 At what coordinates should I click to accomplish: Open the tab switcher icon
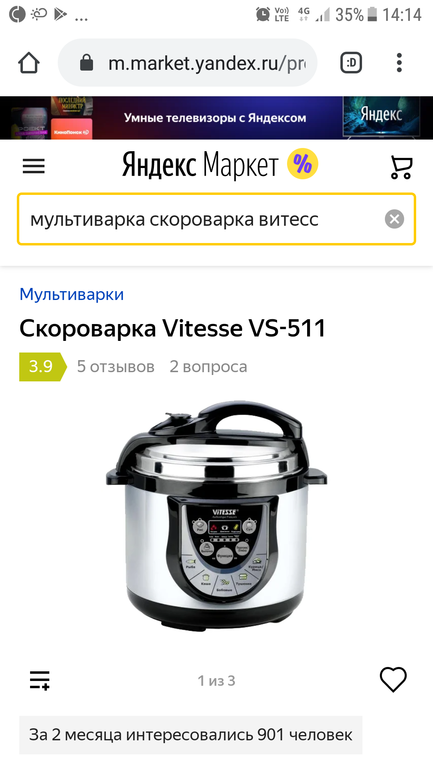coord(352,63)
